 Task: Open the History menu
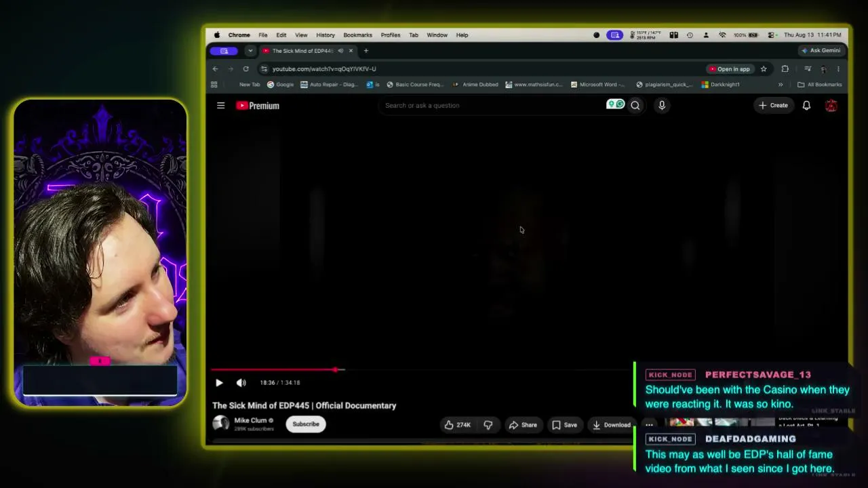(325, 35)
